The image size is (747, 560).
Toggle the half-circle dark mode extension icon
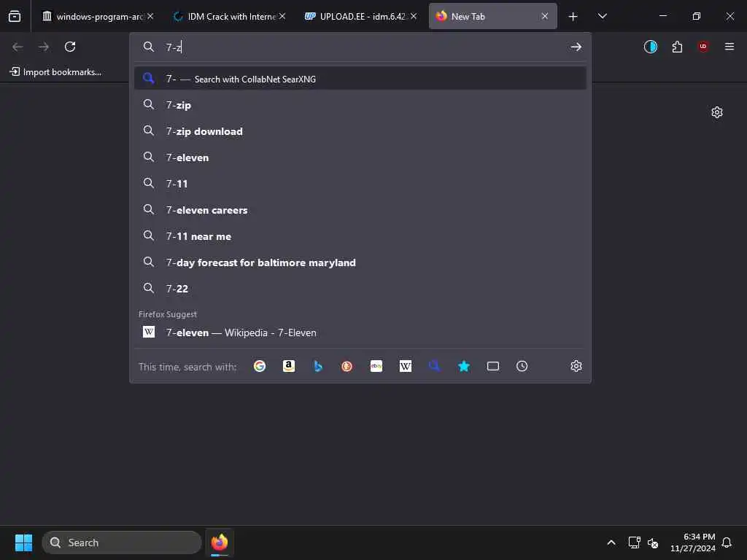click(x=651, y=47)
